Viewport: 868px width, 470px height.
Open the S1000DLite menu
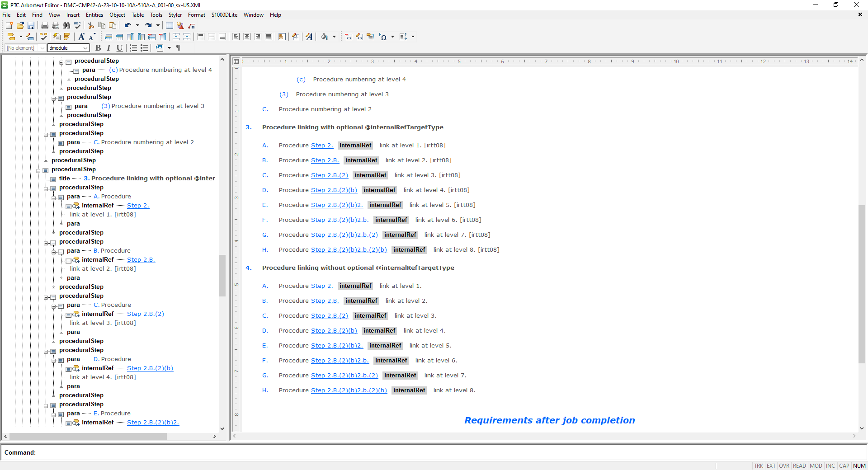pos(224,15)
